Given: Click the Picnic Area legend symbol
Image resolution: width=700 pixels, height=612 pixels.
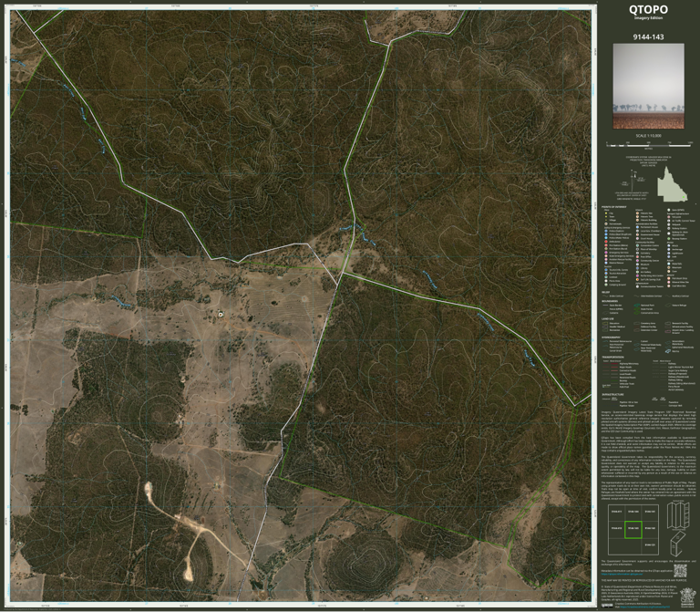Looking at the screenshot, I should coord(606,281).
